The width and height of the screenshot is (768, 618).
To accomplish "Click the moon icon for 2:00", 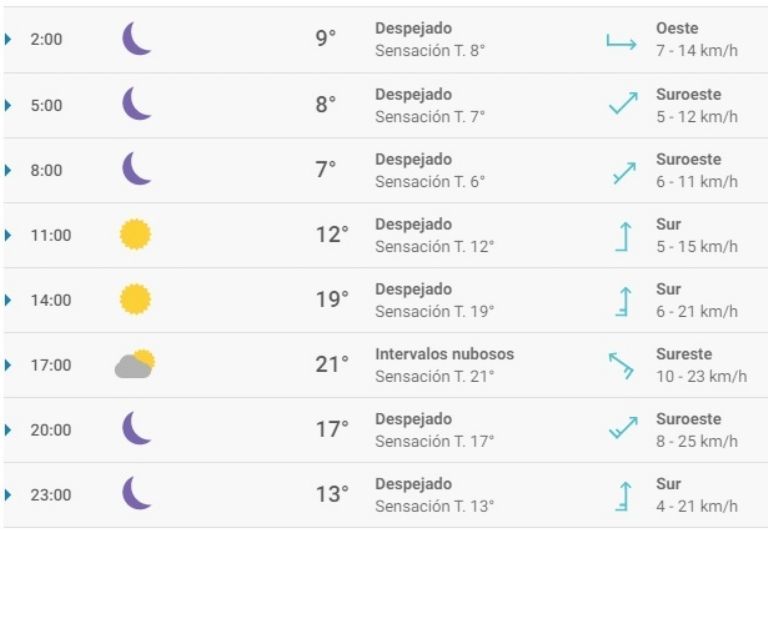I will (x=136, y=40).
